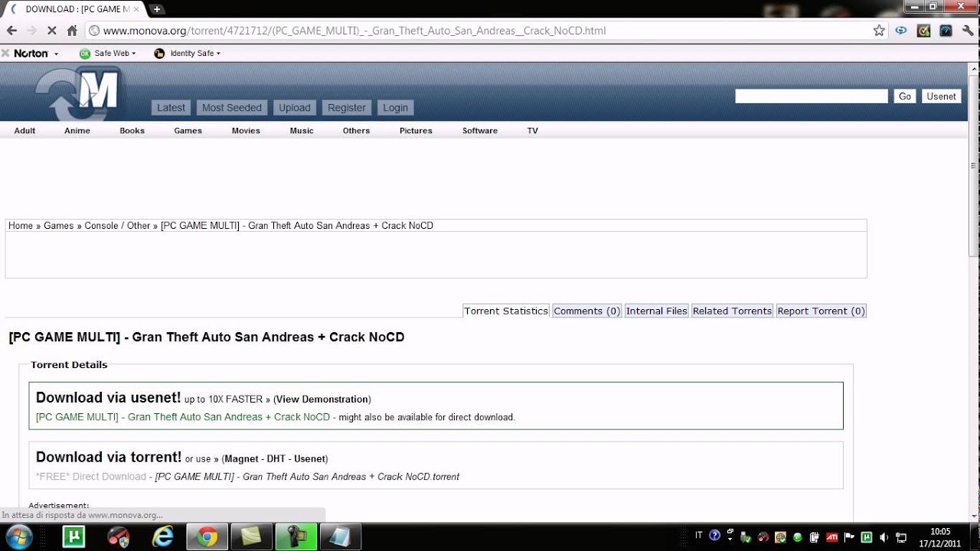The image size is (980, 551).
Task: Open the Magnet link
Action: pos(240,459)
